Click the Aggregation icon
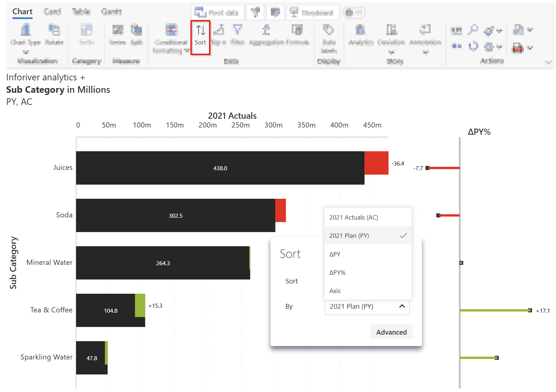The width and height of the screenshot is (556, 392). pos(266,30)
